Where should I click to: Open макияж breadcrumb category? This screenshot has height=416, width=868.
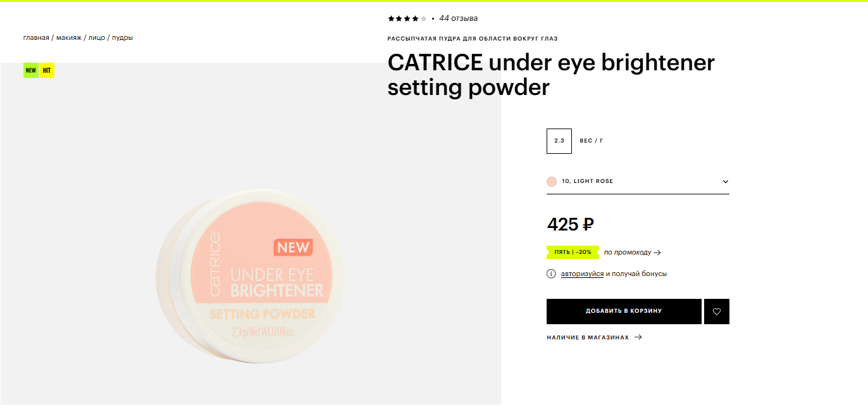pos(69,37)
